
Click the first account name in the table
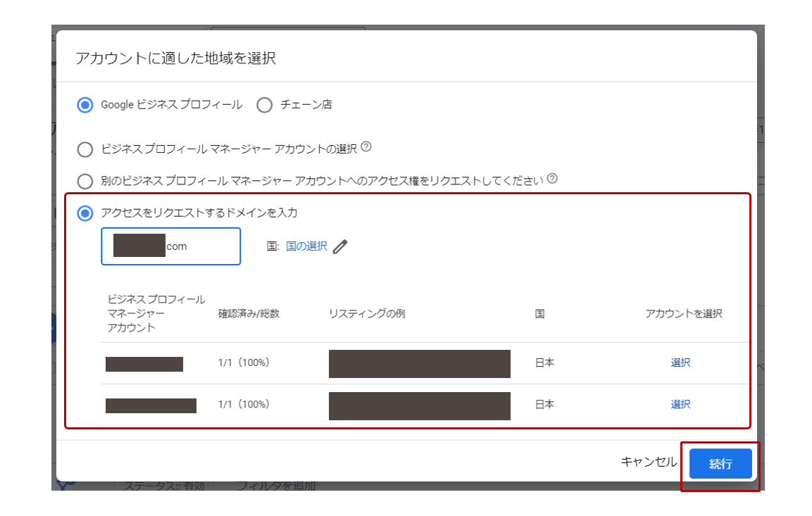pos(144,364)
